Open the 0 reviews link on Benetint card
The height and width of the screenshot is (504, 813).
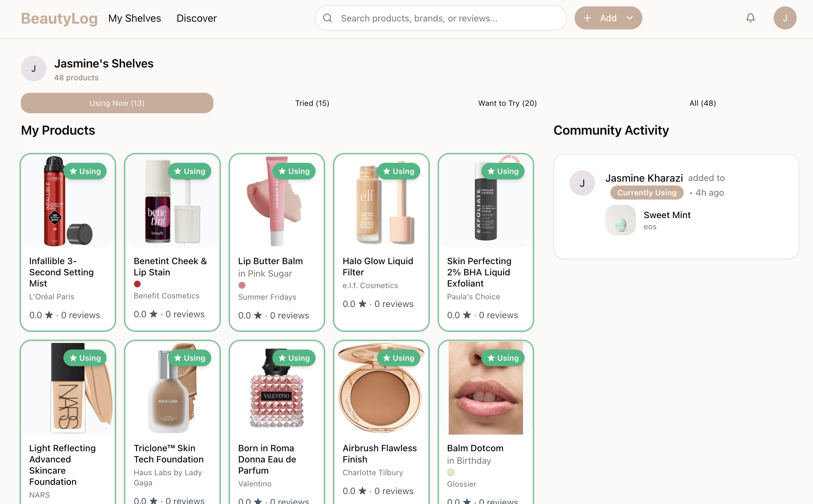pos(185,314)
